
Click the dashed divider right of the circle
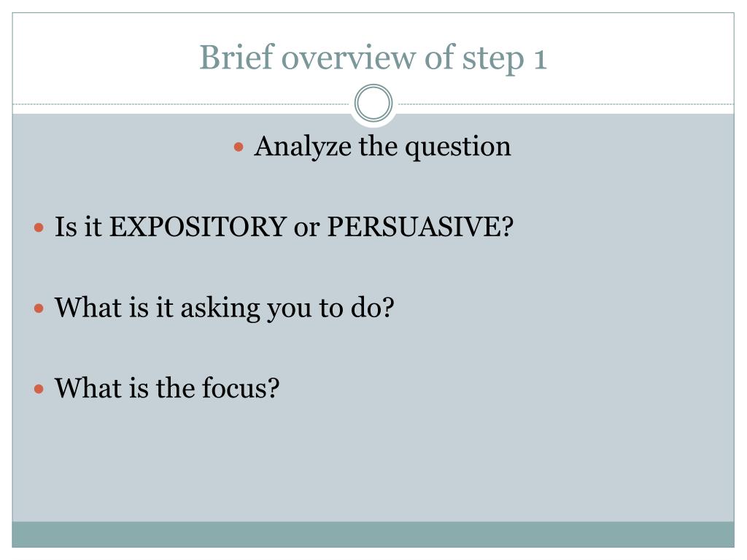tap(565, 104)
